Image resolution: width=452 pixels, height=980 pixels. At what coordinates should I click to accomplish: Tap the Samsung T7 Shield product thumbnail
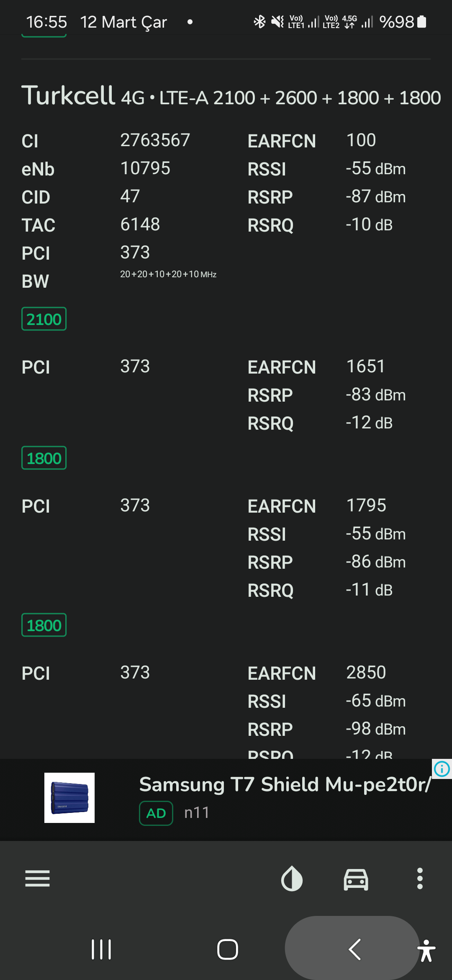tap(69, 798)
